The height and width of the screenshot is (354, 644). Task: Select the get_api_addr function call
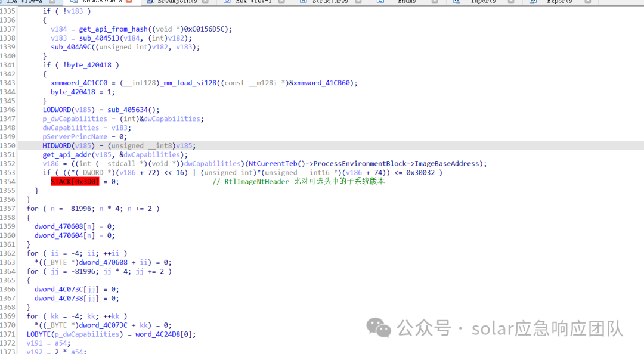(x=67, y=155)
